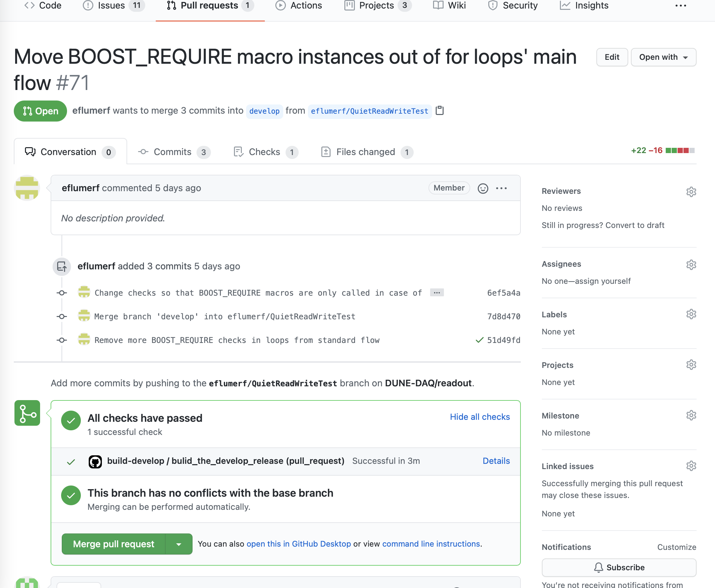Viewport: 715px width, 588px height.
Task: Click the Merge pull request button
Action: [x=113, y=544]
